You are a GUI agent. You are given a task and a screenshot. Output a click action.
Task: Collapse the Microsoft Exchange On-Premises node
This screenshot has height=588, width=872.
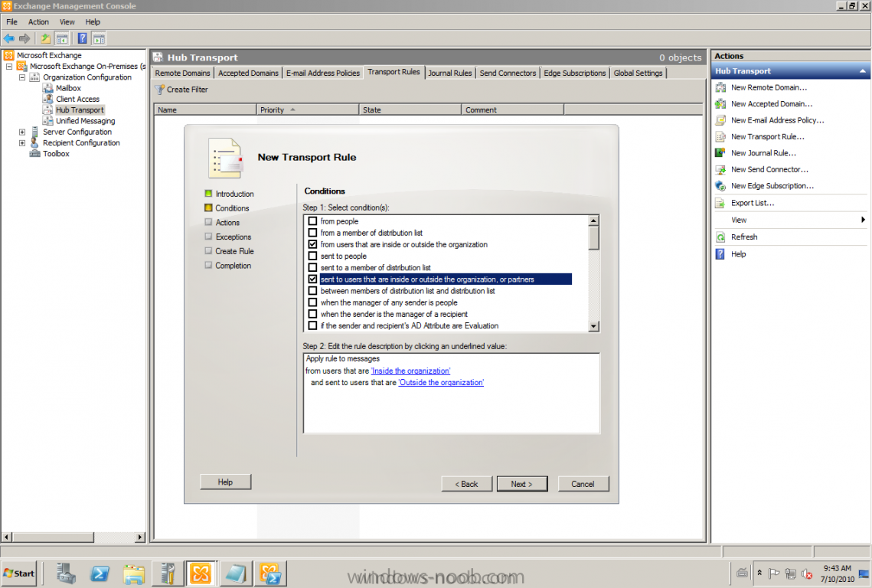click(x=9, y=66)
